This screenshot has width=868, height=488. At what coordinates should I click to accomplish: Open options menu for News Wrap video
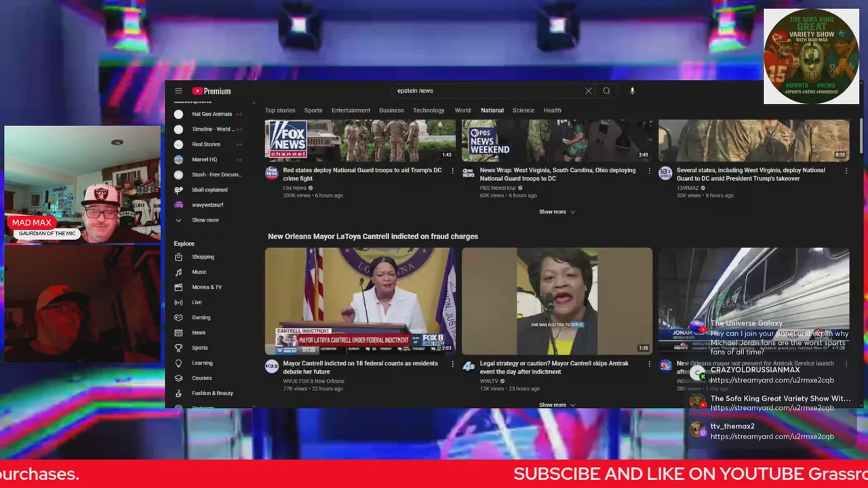pyautogui.click(x=650, y=171)
